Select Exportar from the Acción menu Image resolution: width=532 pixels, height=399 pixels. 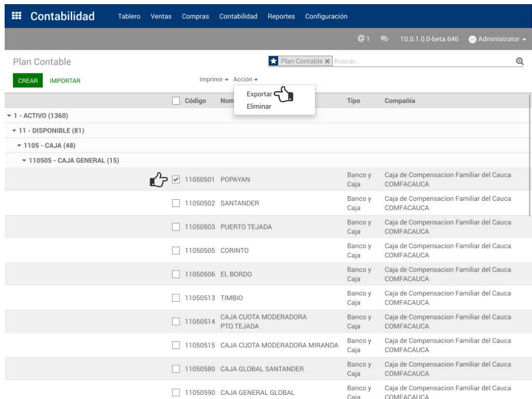tap(259, 94)
